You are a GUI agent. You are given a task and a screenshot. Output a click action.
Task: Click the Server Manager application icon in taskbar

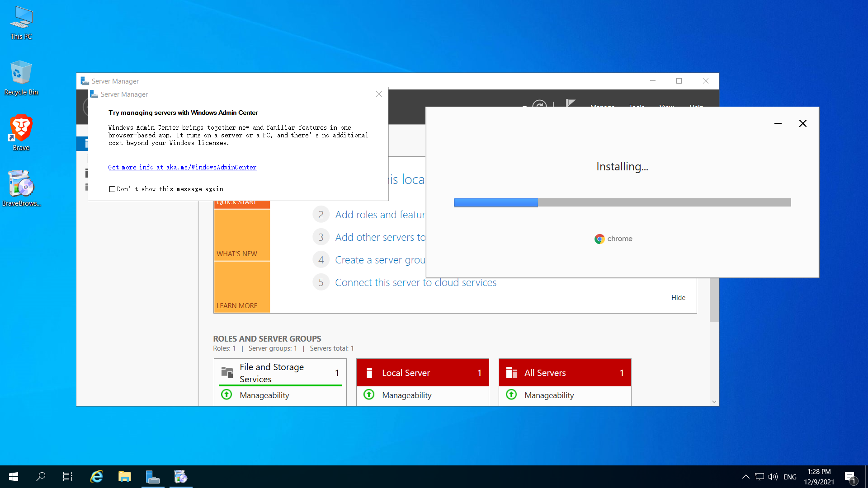153,477
